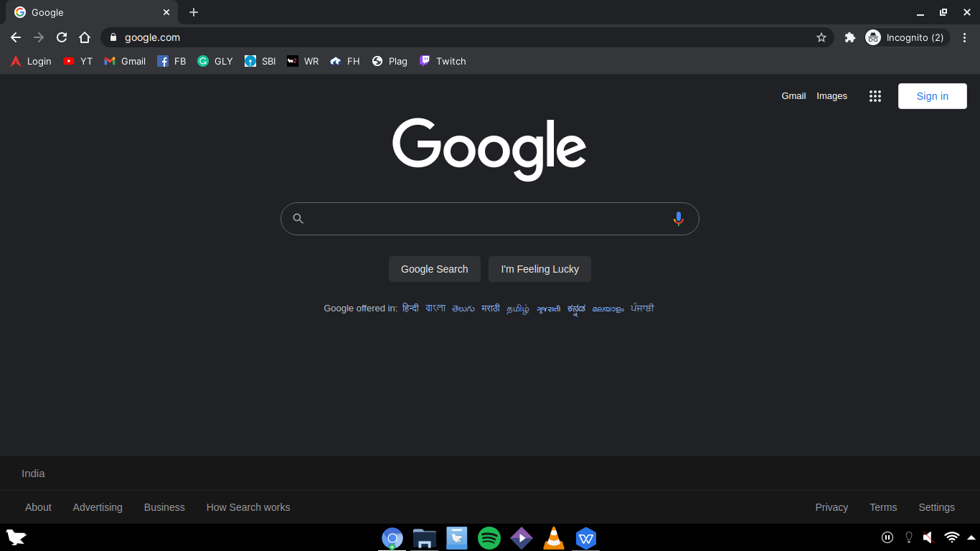Close the Google tab
980x551 pixels.
[166, 12]
